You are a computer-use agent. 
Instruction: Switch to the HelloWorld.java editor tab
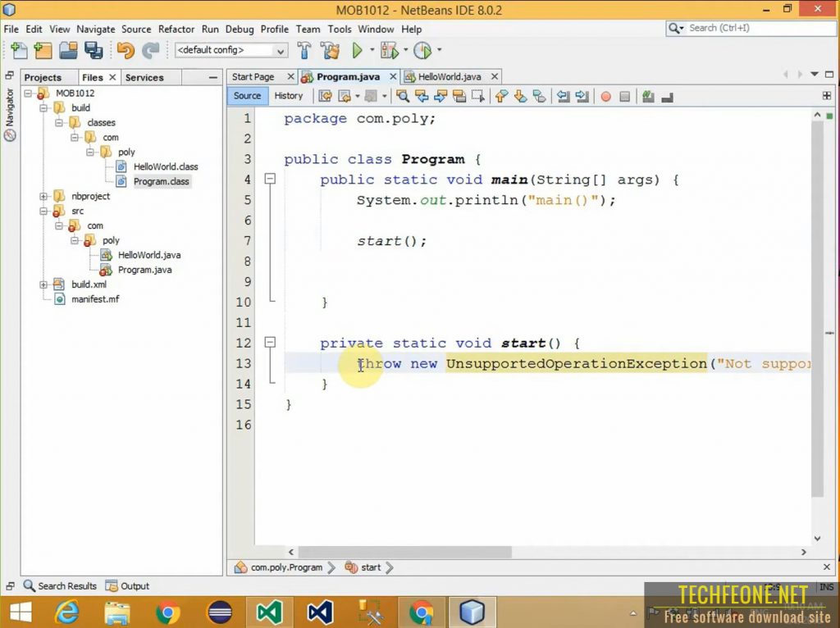(x=450, y=77)
